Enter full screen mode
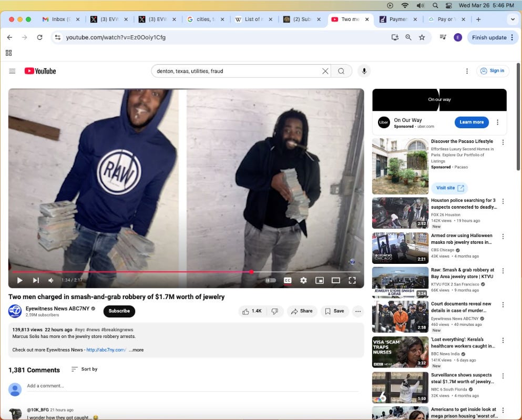The width and height of the screenshot is (522, 420). [x=352, y=281]
